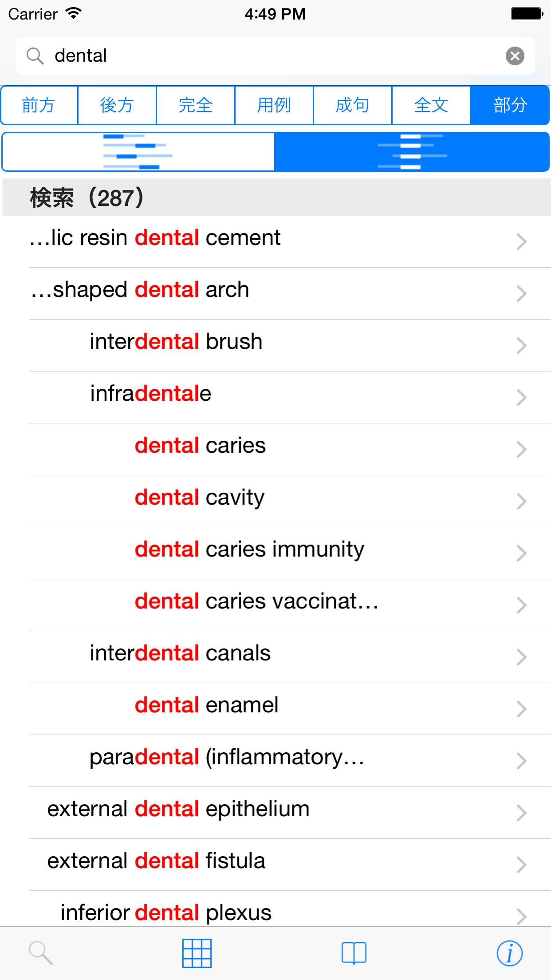The height and width of the screenshot is (980, 551).
Task: Tap the magnifier icon in search bar
Action: 35,56
